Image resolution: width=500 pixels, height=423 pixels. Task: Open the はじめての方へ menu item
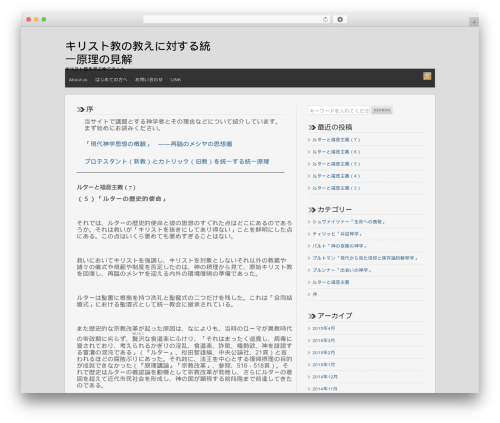tap(111, 80)
